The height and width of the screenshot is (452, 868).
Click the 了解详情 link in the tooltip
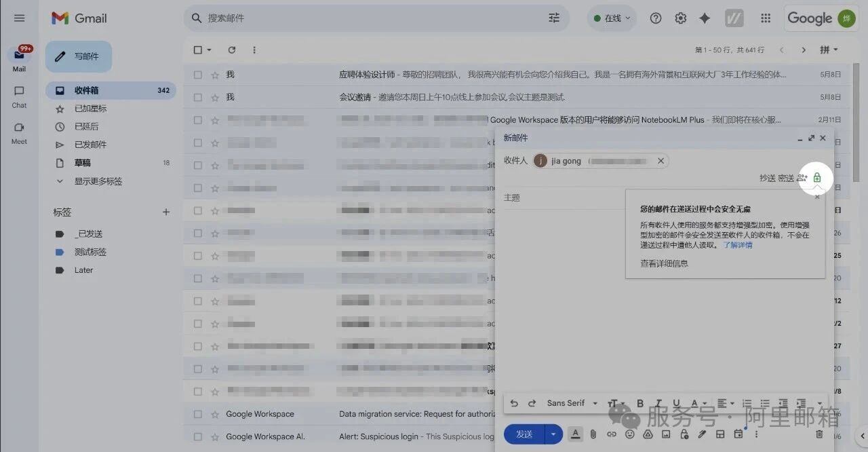point(737,245)
